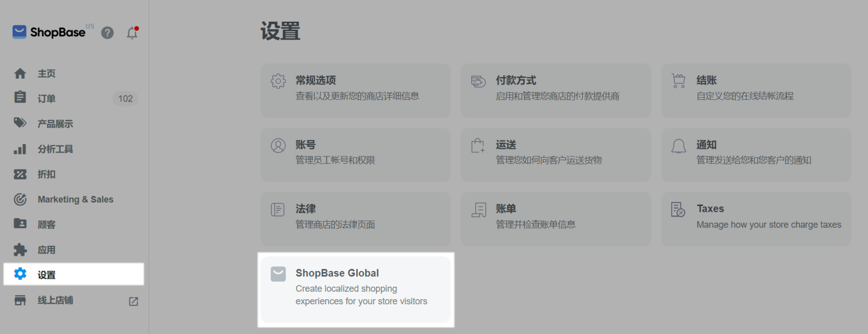Click the coupon icon beside 折扣
The height and width of the screenshot is (334, 868).
(x=20, y=174)
